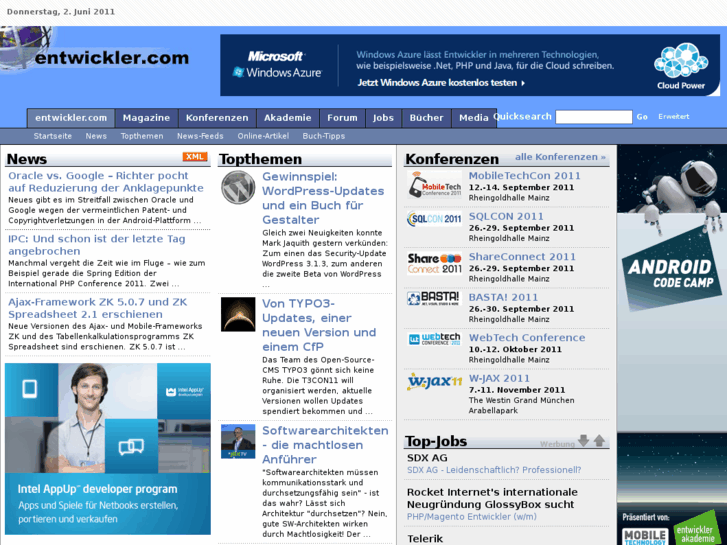Read the Oracle vs. Google news headline

(x=106, y=182)
